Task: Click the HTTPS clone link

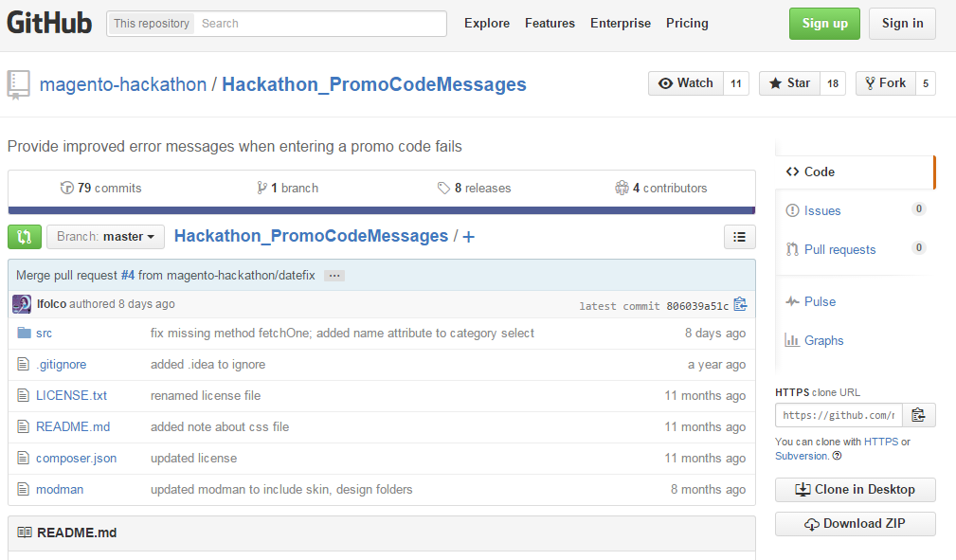Action: tap(881, 442)
